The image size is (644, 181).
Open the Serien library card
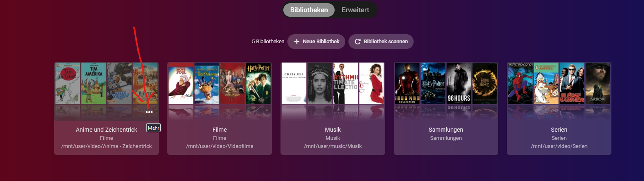(559, 108)
